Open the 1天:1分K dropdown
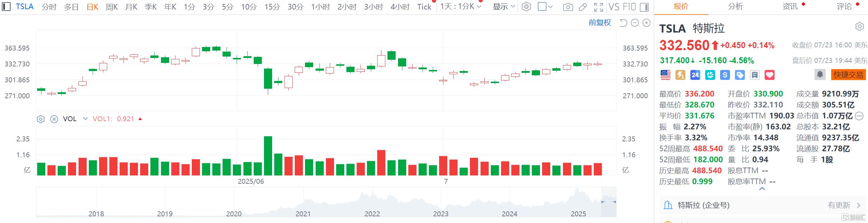Viewport: 868px width, 223px height. click(461, 7)
